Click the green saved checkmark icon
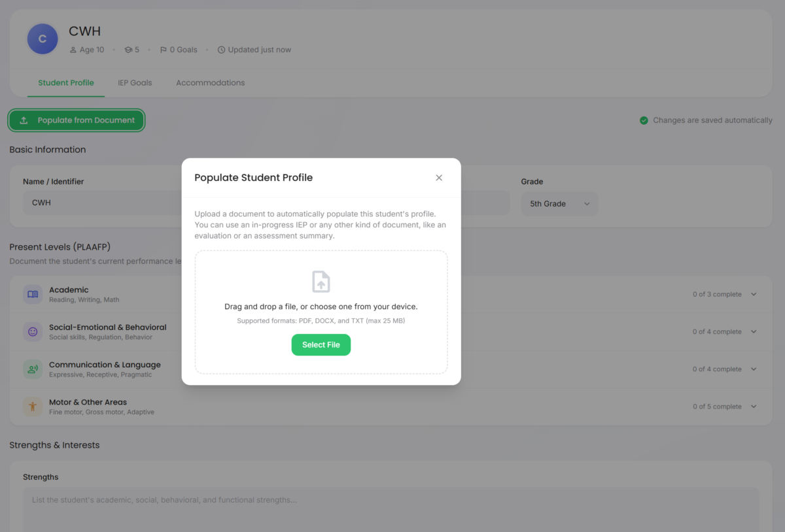 644,120
